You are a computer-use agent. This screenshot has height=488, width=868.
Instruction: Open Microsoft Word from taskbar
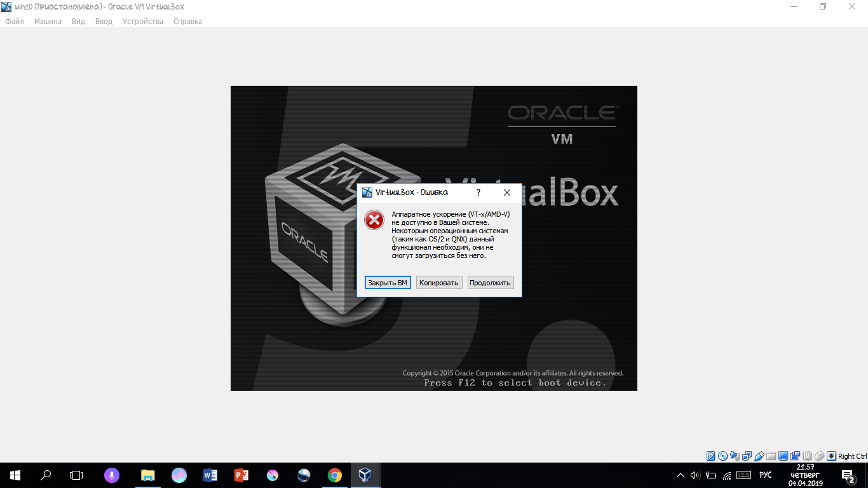(x=210, y=475)
